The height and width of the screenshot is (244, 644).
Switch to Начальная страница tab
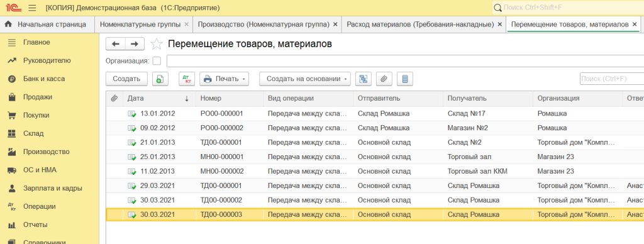[47, 25]
